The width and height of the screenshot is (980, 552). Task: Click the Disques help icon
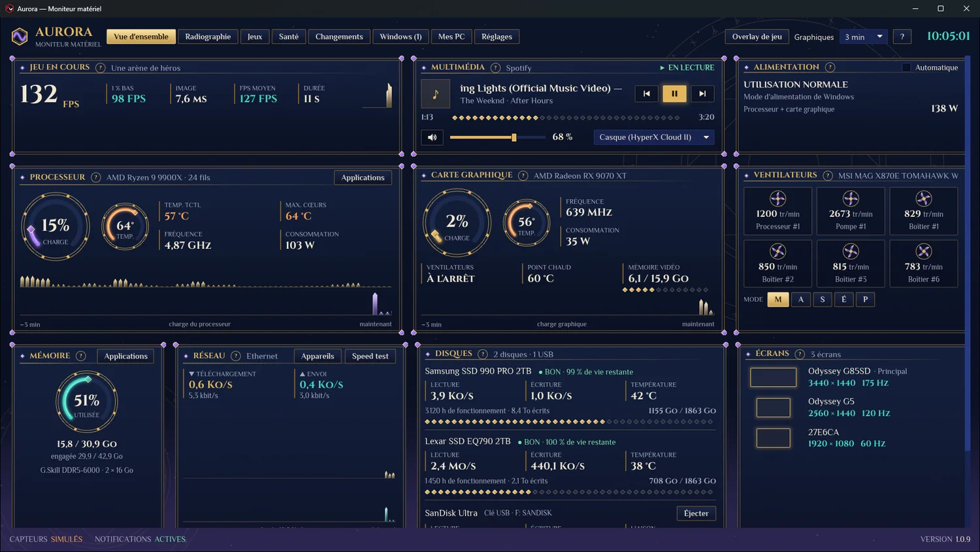[483, 354]
